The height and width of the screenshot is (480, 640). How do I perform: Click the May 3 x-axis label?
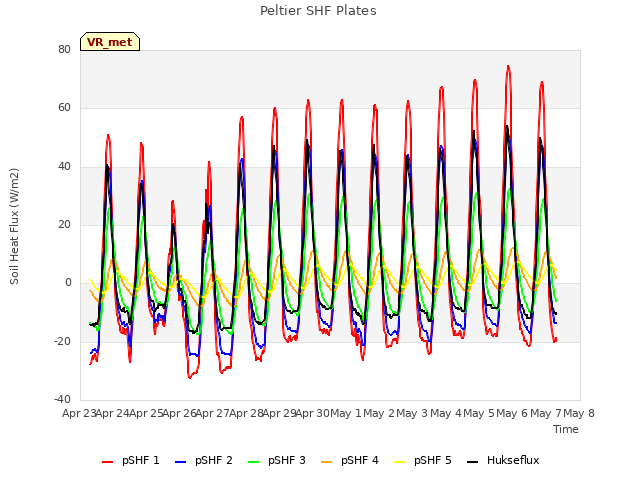coord(412,413)
